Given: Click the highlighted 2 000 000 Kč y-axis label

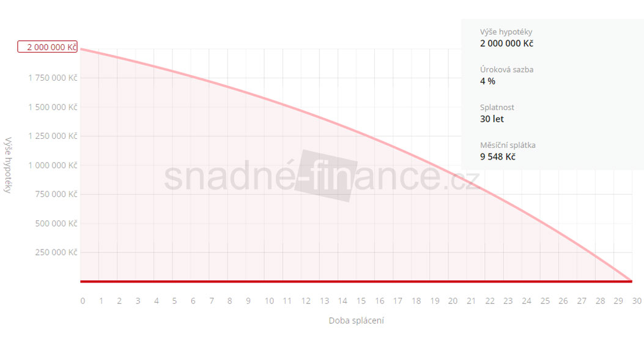Looking at the screenshot, I should tap(48, 46).
